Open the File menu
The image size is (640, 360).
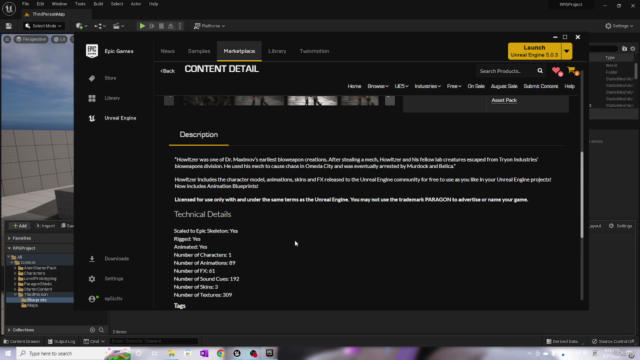(x=25, y=4)
